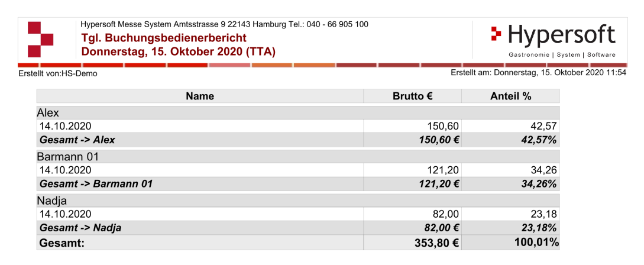Select the Nadja group heading row

[51, 201]
